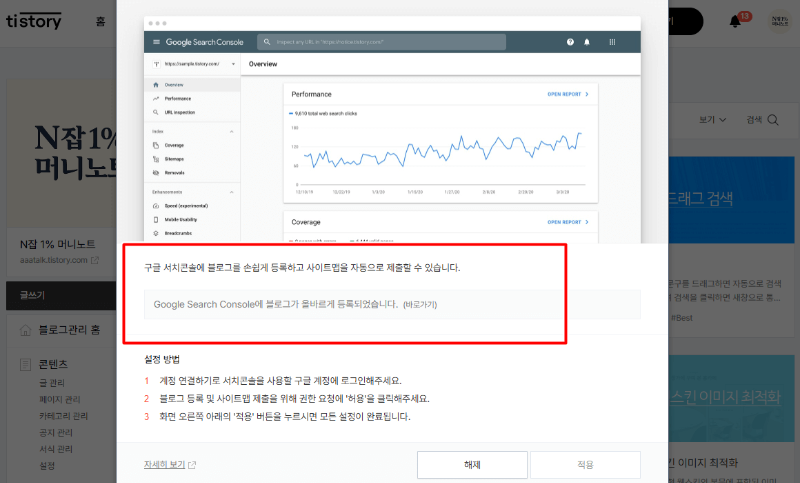Open the Google apps grid icon
800x483 pixels.
click(612, 42)
